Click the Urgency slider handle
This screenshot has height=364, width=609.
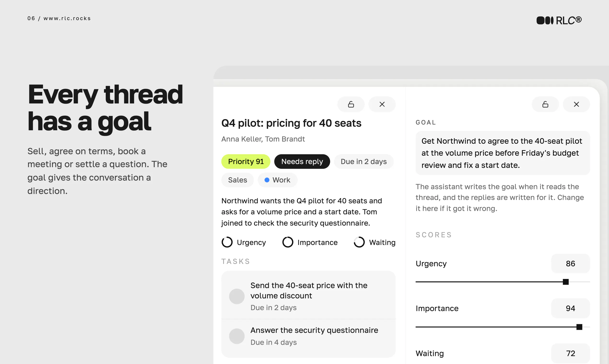[566, 282]
